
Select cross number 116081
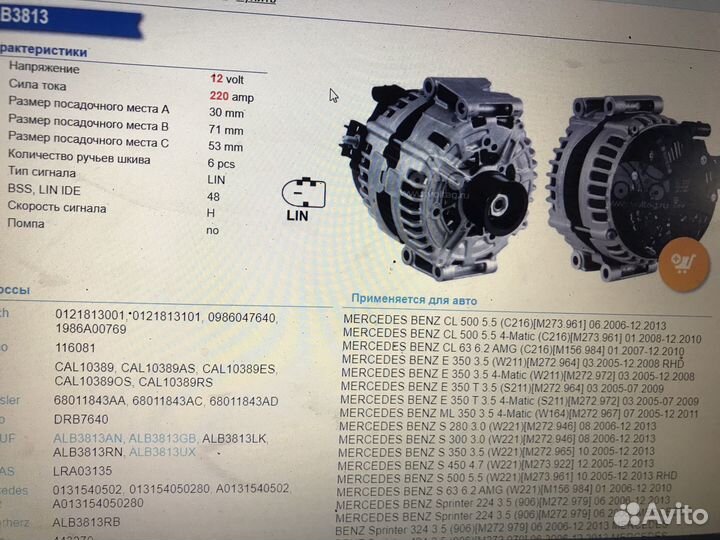[75, 348]
